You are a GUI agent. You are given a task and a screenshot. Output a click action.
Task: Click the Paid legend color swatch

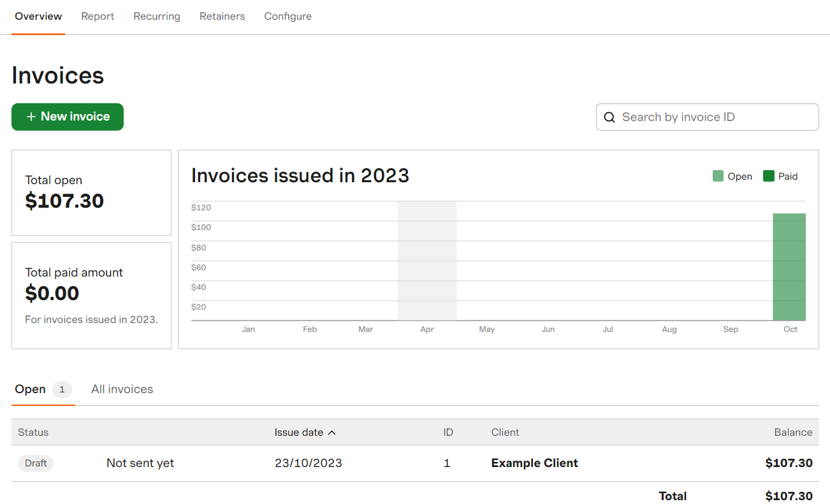pyautogui.click(x=768, y=176)
